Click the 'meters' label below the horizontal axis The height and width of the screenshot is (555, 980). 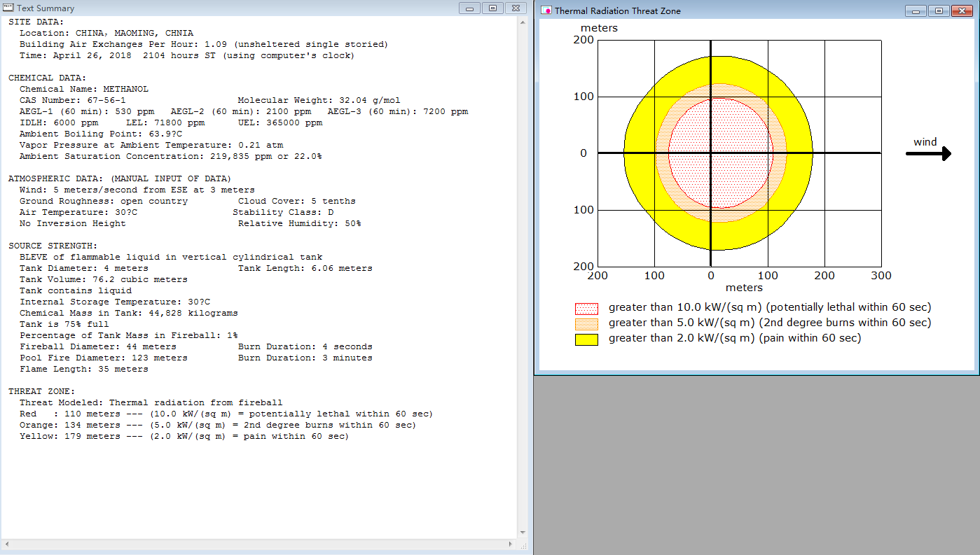coord(744,288)
